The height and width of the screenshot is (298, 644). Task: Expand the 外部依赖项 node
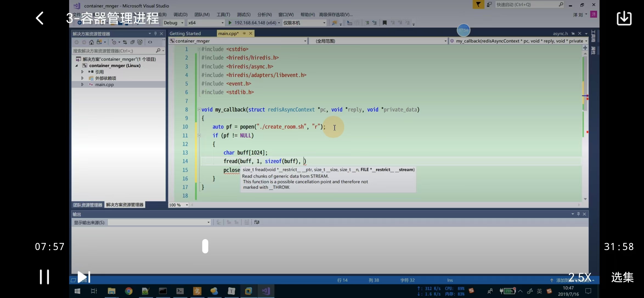click(x=82, y=78)
